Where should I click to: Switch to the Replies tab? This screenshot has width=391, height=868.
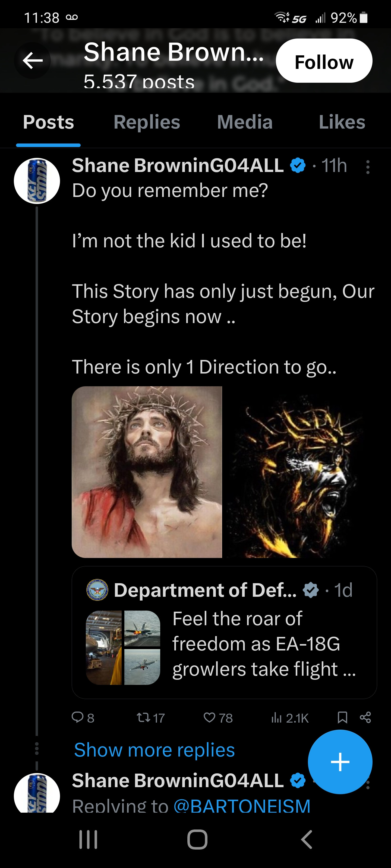point(147,122)
